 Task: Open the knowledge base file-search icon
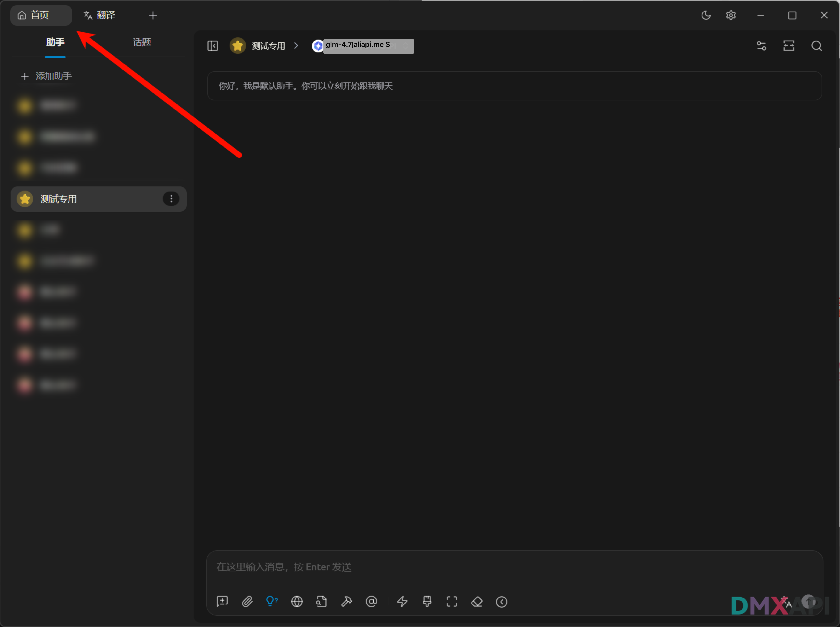pyautogui.click(x=322, y=602)
